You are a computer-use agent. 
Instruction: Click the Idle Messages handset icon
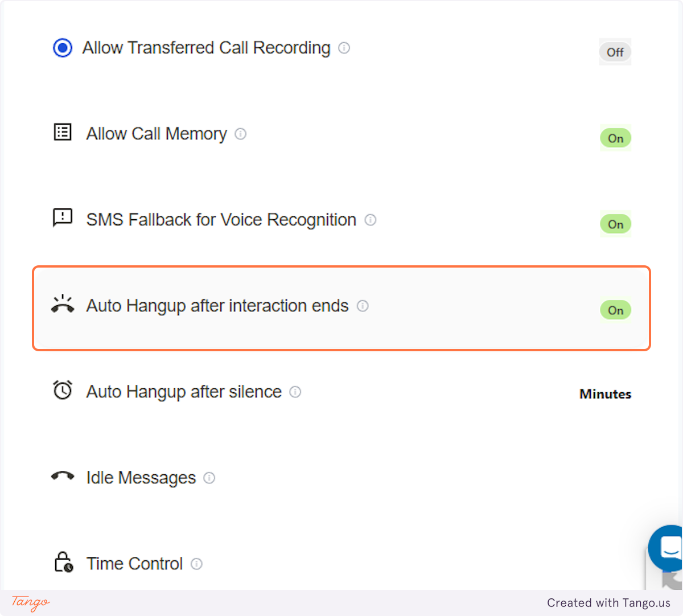[x=63, y=476]
